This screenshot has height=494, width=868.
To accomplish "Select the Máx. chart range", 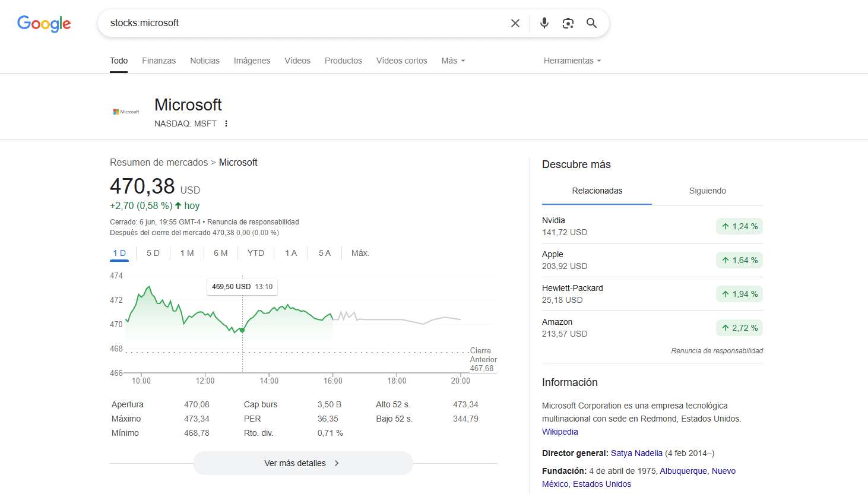I will click(360, 253).
